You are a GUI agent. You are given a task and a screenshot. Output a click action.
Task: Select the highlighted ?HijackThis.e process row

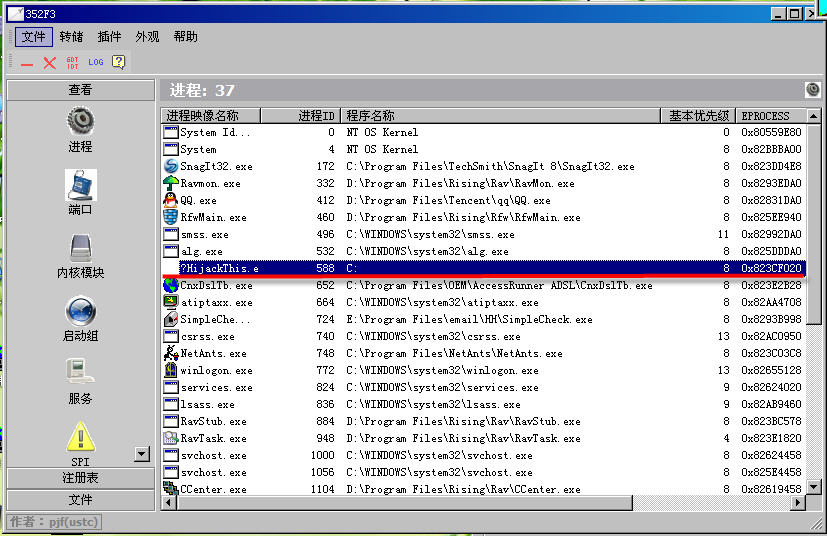pos(483,268)
